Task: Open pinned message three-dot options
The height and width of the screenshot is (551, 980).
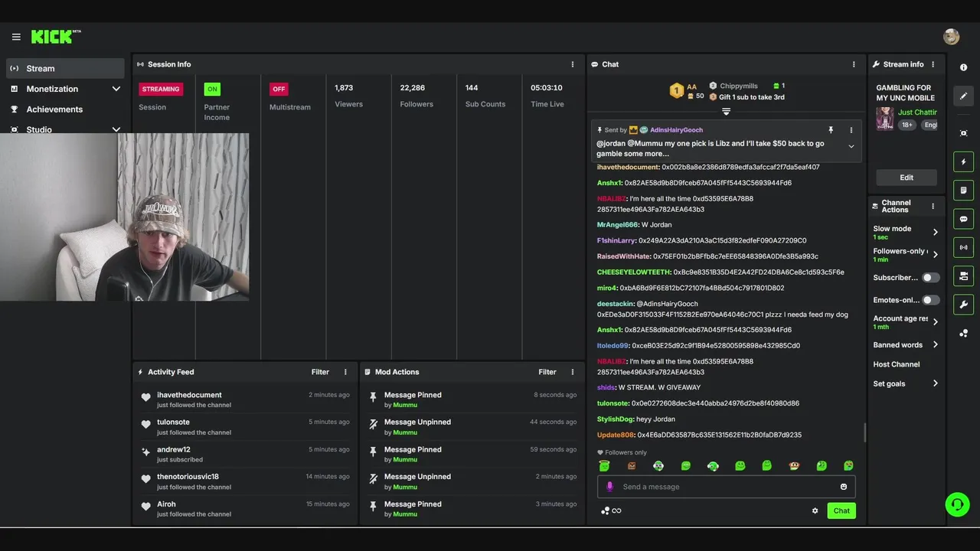Action: pos(851,130)
